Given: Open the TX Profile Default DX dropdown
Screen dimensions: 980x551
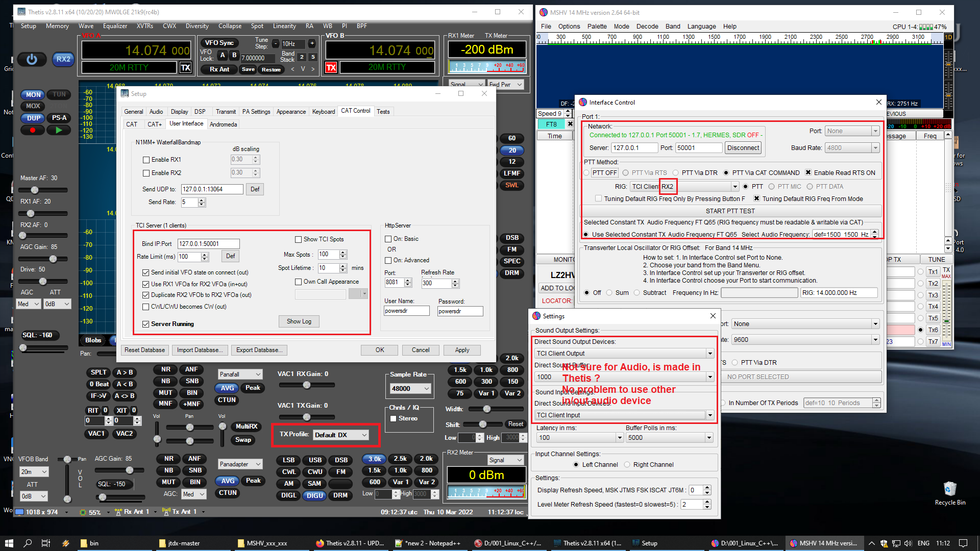Looking at the screenshot, I should click(x=340, y=435).
